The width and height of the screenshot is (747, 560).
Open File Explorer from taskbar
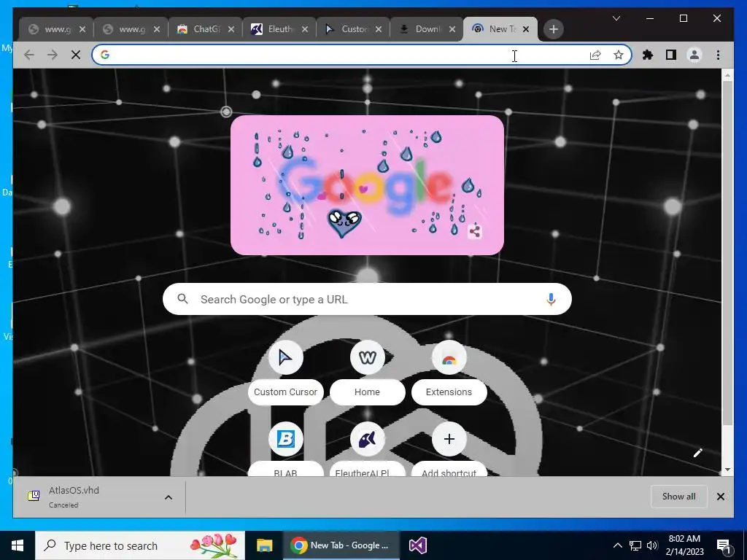tap(264, 545)
